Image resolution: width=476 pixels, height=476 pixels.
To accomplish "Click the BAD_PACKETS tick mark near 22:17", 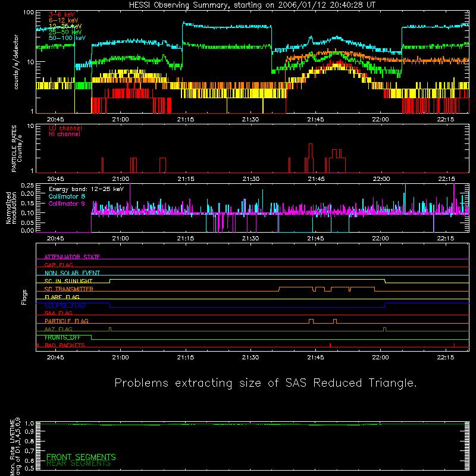I will coord(454,345).
